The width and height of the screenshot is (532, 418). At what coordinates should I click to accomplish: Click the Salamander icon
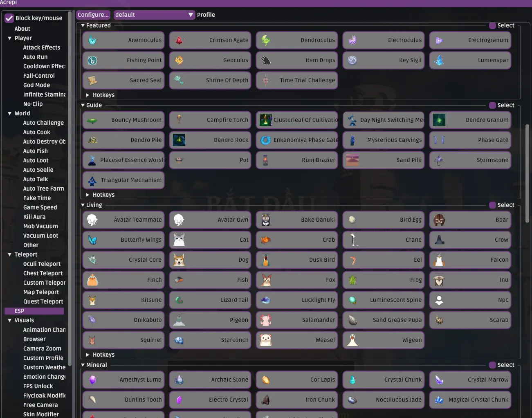pyautogui.click(x=266, y=320)
